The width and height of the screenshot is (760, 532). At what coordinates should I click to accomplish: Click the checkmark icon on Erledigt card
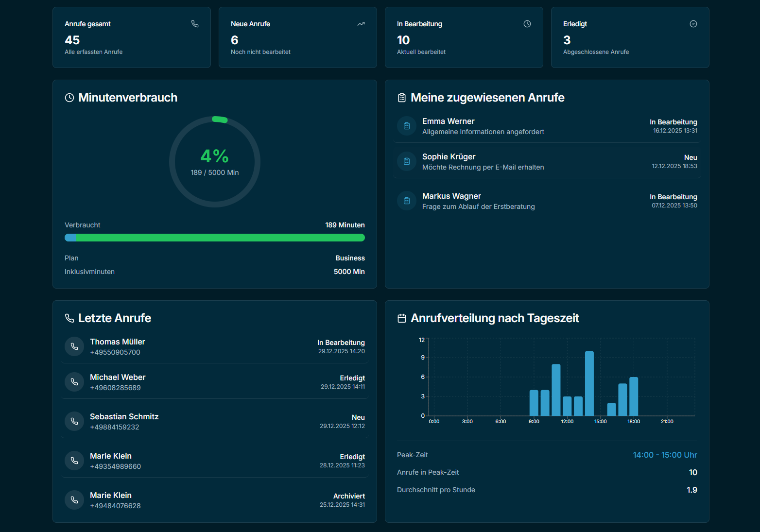(693, 23)
